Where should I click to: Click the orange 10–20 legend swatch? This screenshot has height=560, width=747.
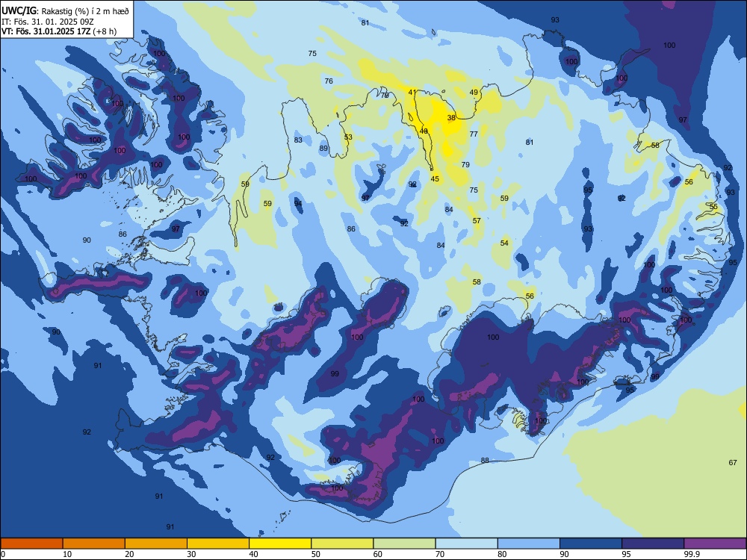pyautogui.click(x=94, y=544)
